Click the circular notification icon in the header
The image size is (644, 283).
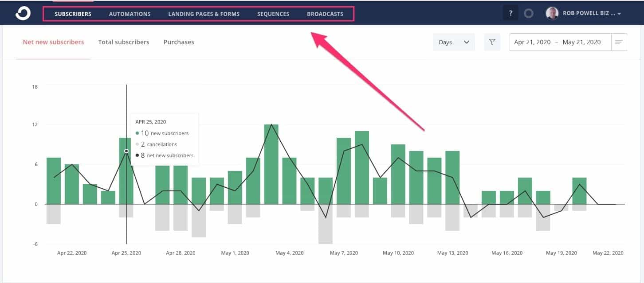(x=529, y=13)
